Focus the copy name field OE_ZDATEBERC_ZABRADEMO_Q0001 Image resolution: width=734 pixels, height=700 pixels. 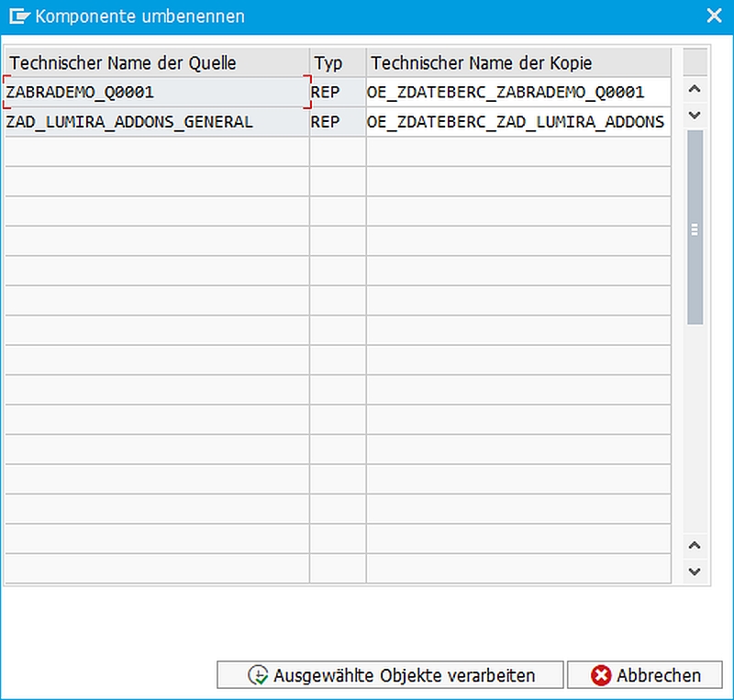tap(517, 92)
